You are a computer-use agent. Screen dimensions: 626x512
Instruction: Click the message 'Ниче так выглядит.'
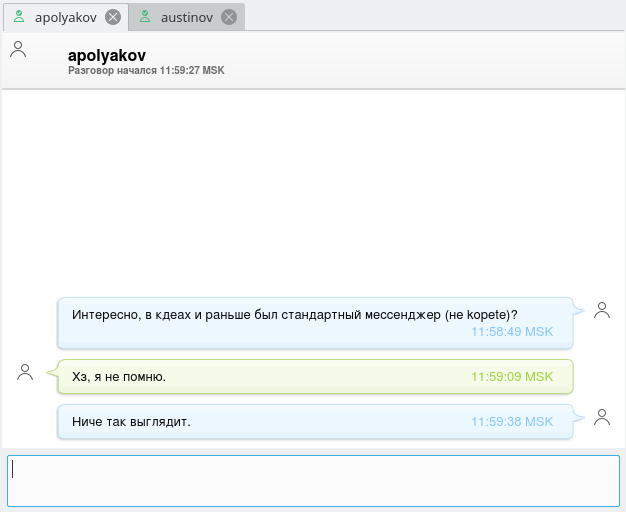131,422
